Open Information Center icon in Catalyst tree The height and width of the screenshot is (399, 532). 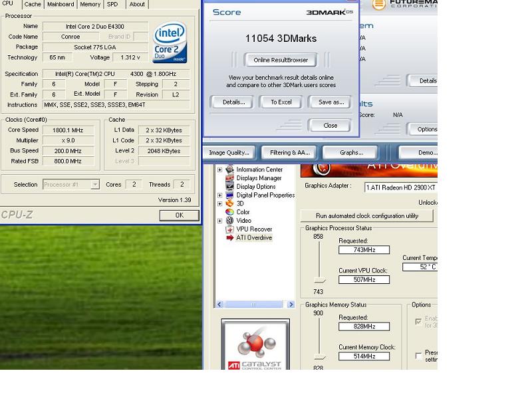pos(229,169)
